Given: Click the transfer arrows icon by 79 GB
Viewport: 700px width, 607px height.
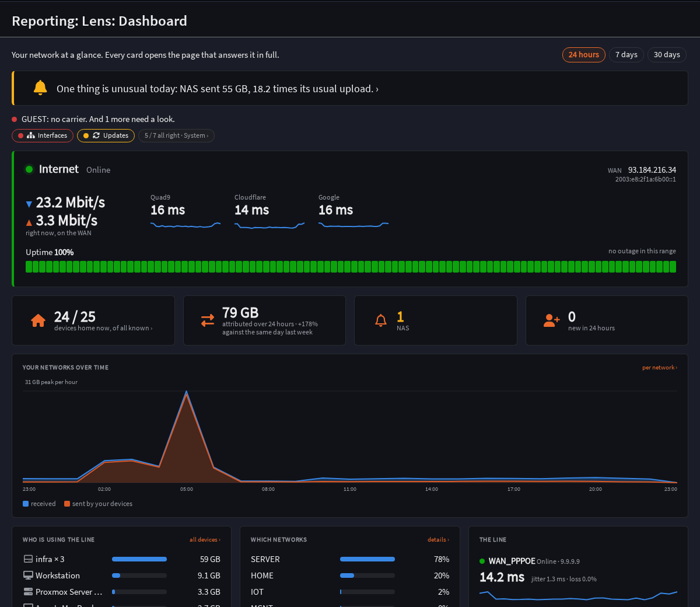Looking at the screenshot, I should pyautogui.click(x=208, y=320).
